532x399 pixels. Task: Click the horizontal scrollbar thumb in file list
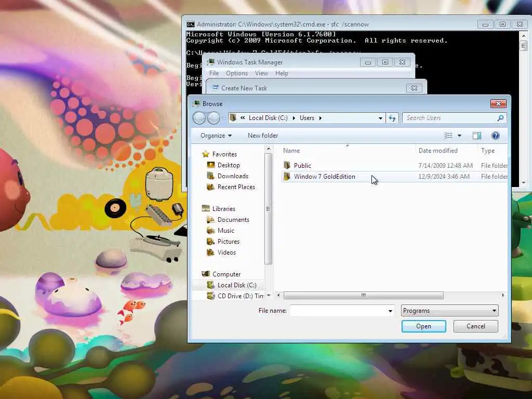(x=363, y=295)
